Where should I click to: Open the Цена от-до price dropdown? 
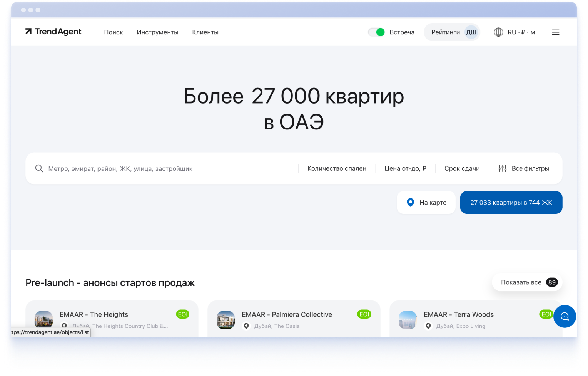(405, 168)
